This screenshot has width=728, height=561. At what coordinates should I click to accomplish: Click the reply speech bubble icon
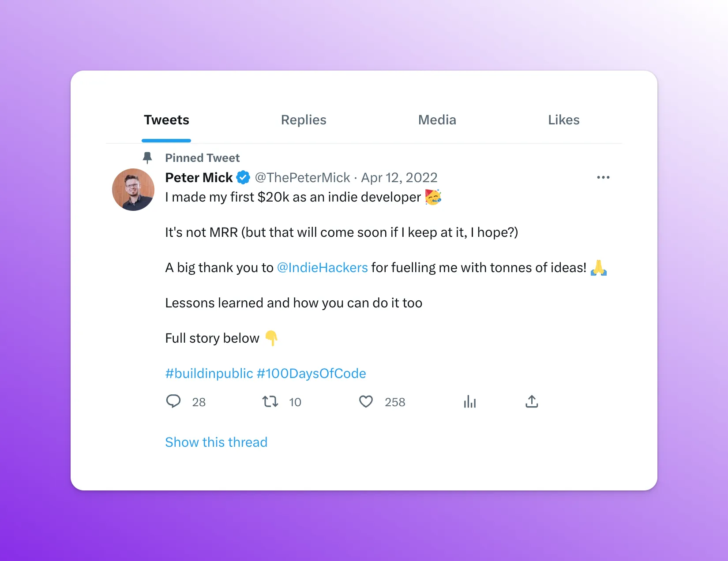[x=173, y=401]
